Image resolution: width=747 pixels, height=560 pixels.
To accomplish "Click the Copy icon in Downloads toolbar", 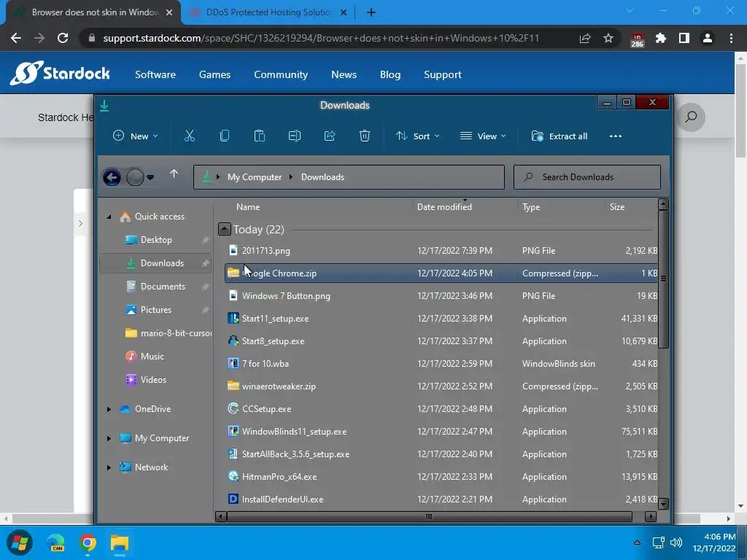I will 225,136.
